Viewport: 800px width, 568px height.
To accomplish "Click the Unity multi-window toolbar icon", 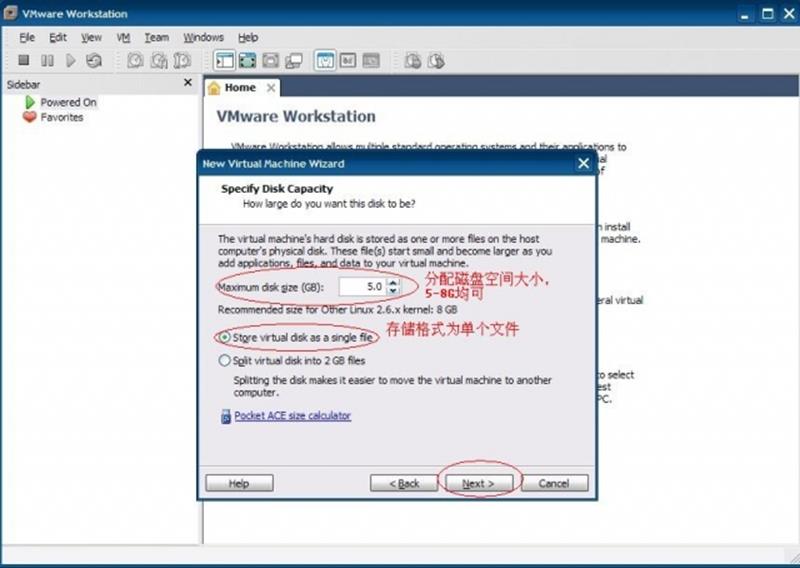I will (294, 61).
